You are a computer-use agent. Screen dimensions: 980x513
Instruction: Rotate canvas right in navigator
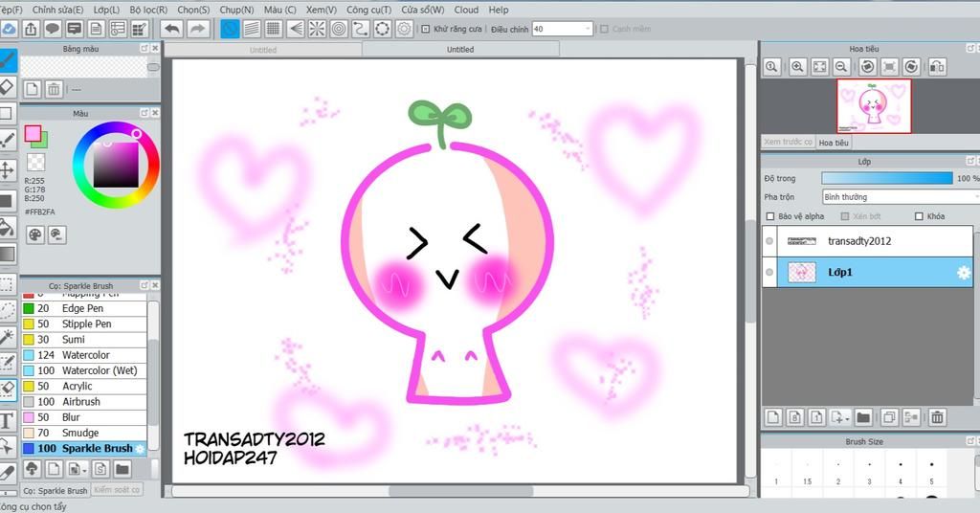(911, 67)
